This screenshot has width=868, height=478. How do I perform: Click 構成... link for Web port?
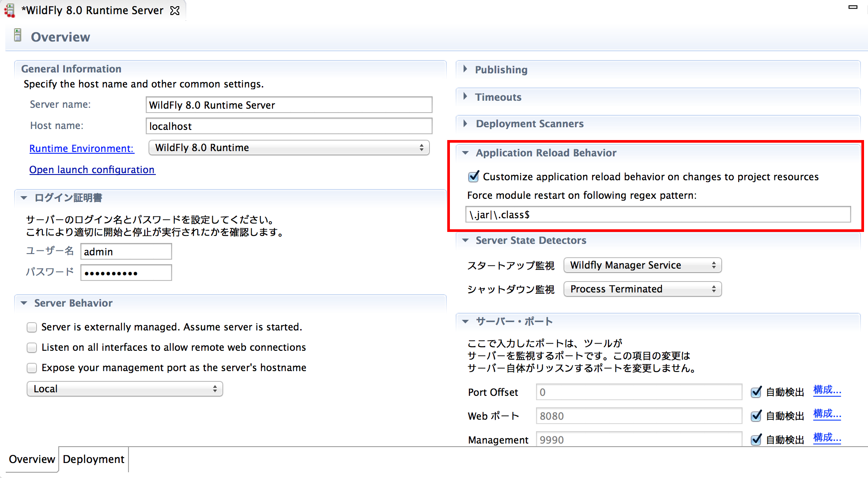pos(827,414)
